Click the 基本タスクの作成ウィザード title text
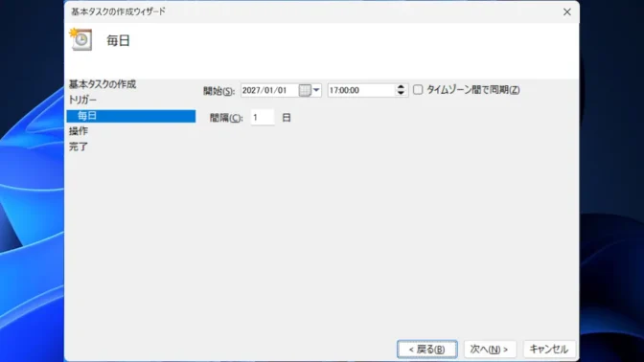 118,11
